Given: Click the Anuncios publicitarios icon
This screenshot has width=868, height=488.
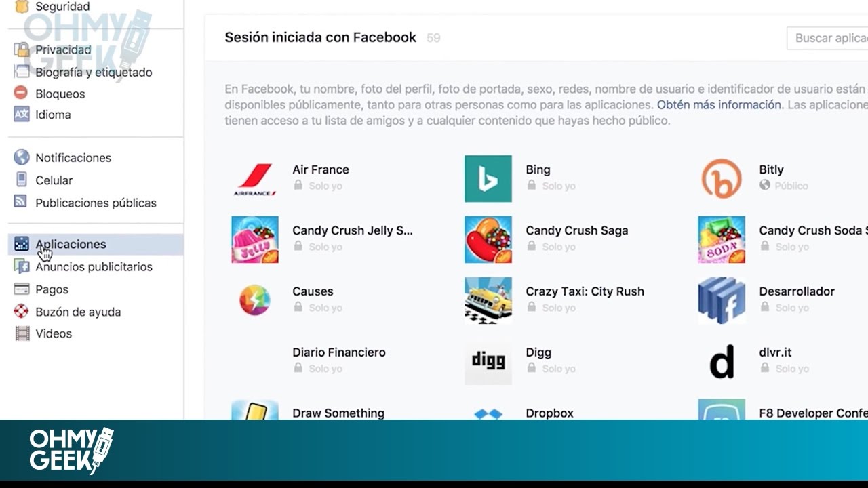Looking at the screenshot, I should pyautogui.click(x=22, y=266).
